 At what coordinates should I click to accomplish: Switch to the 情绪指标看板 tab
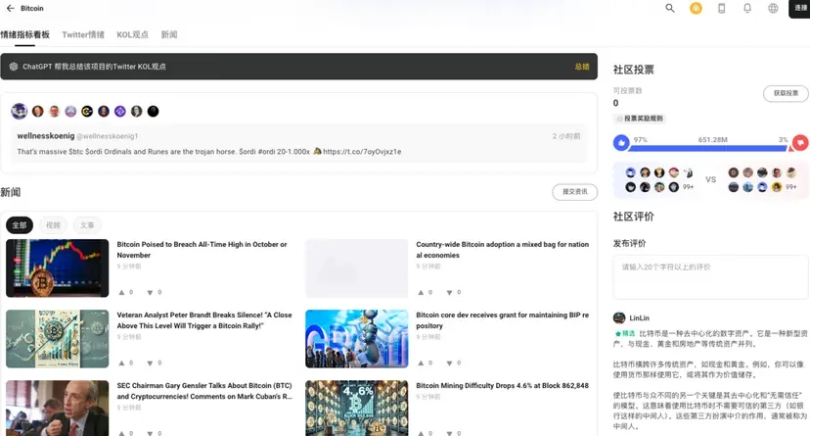24,34
